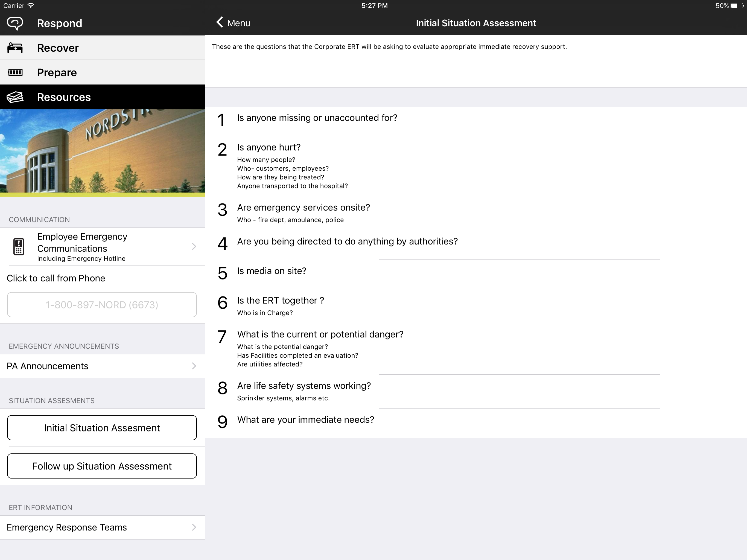Image resolution: width=747 pixels, height=560 pixels.
Task: Click the Resources books icon
Action: coord(15,97)
